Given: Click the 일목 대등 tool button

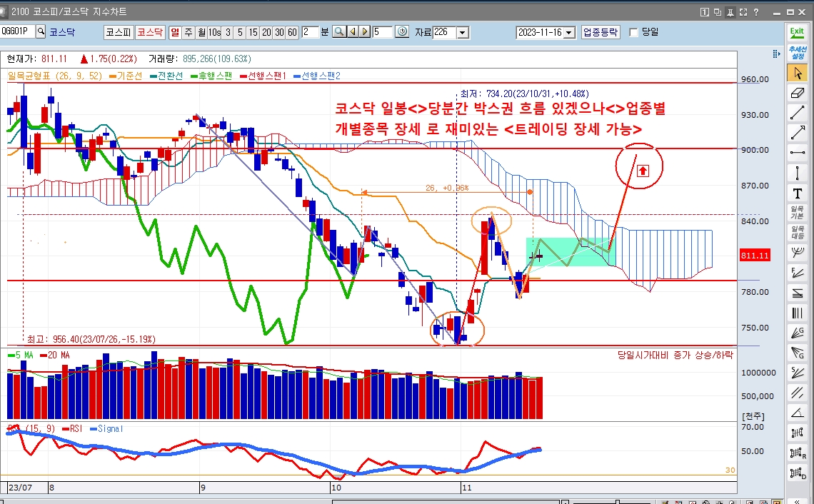Looking at the screenshot, I should [797, 232].
